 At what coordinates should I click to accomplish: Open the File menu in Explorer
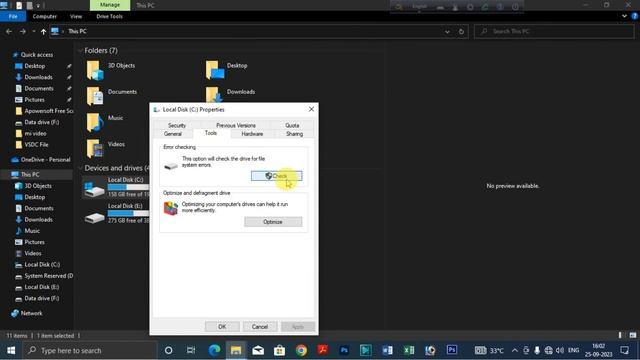(13, 16)
